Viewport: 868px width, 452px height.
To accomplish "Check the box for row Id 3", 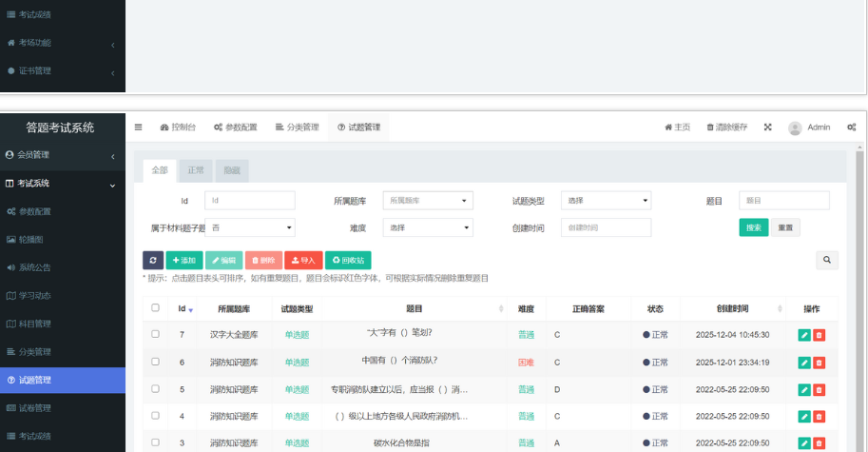I will click(155, 442).
